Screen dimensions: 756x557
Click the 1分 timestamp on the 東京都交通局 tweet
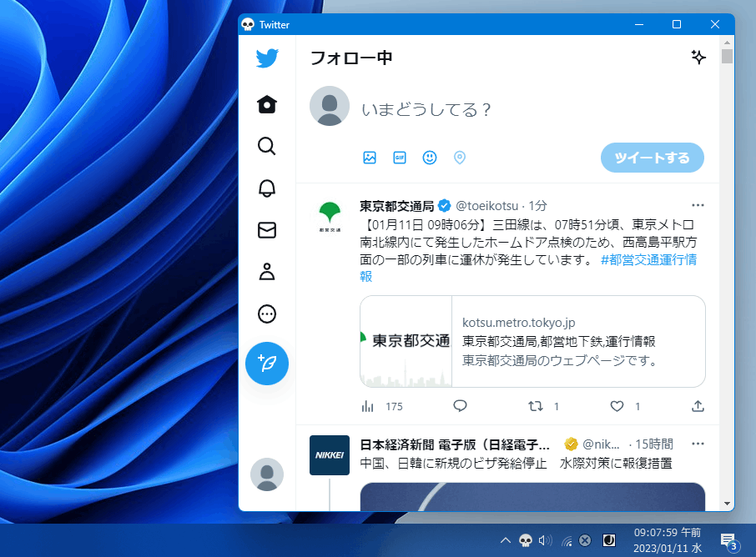(537, 206)
